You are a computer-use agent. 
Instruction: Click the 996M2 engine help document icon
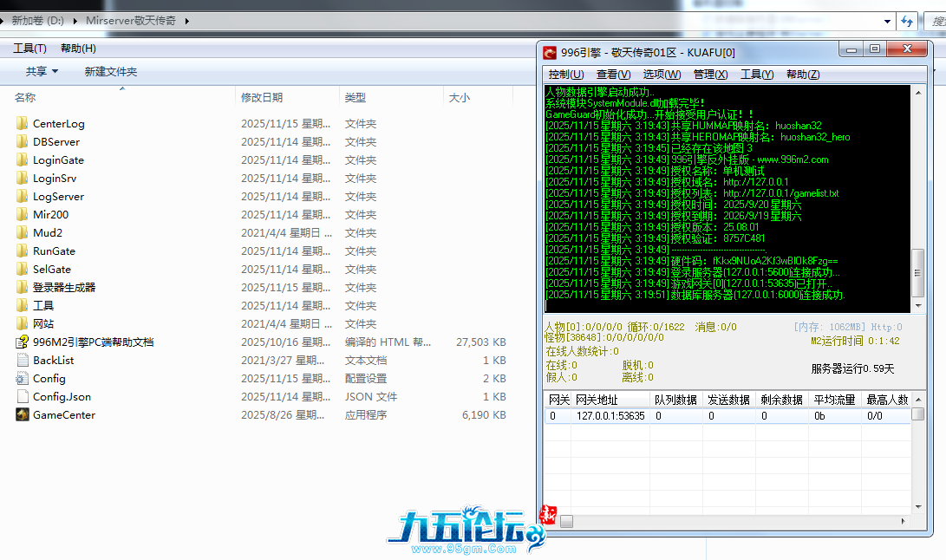[x=23, y=342]
